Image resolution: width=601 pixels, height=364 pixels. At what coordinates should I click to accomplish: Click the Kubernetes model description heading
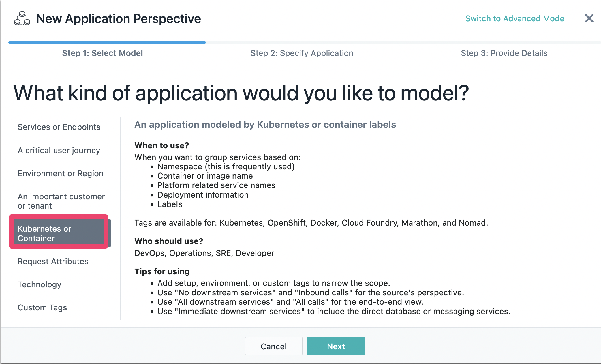265,125
